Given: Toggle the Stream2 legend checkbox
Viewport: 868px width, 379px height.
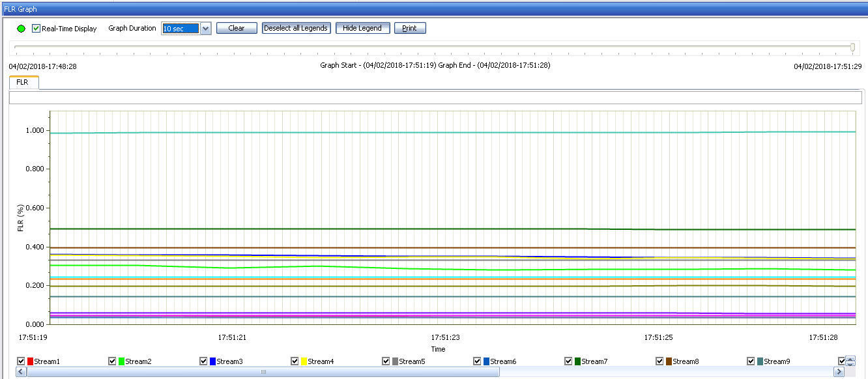Looking at the screenshot, I should (113, 361).
